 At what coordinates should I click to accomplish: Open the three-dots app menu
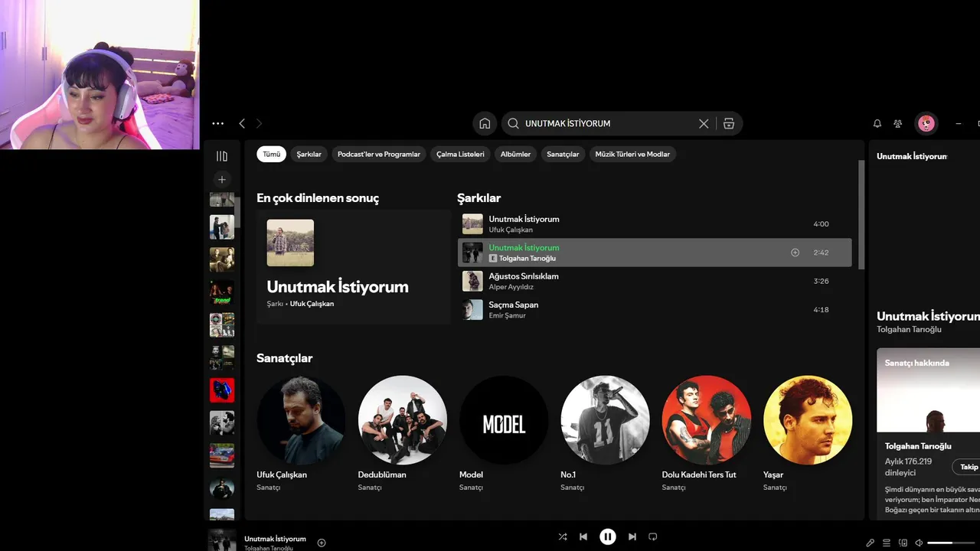click(x=218, y=123)
